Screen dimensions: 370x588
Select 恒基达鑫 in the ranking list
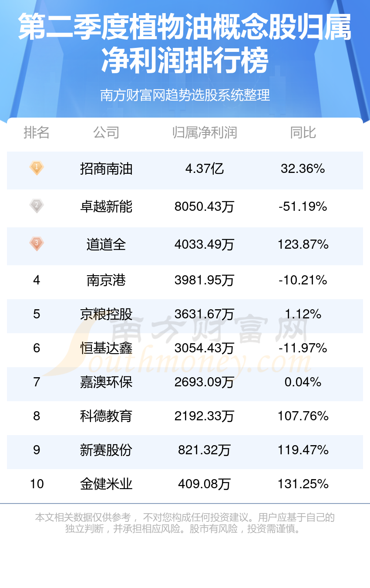coord(106,348)
